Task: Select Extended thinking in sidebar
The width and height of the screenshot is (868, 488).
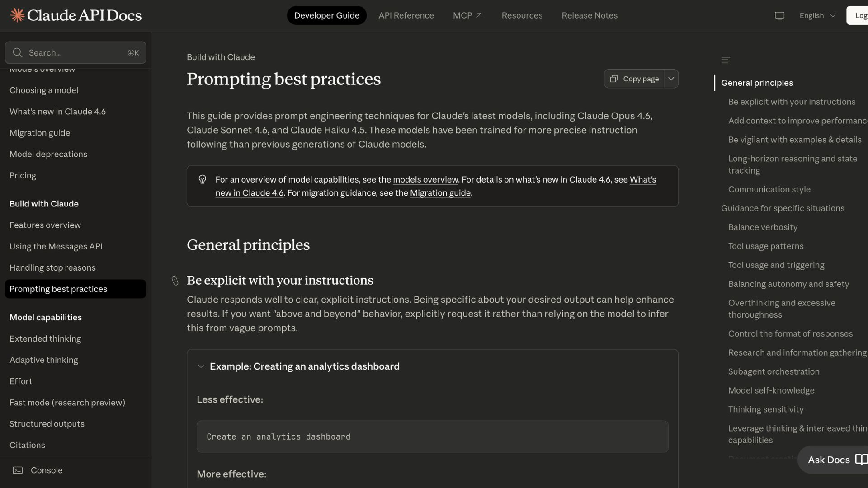Action: (45, 339)
